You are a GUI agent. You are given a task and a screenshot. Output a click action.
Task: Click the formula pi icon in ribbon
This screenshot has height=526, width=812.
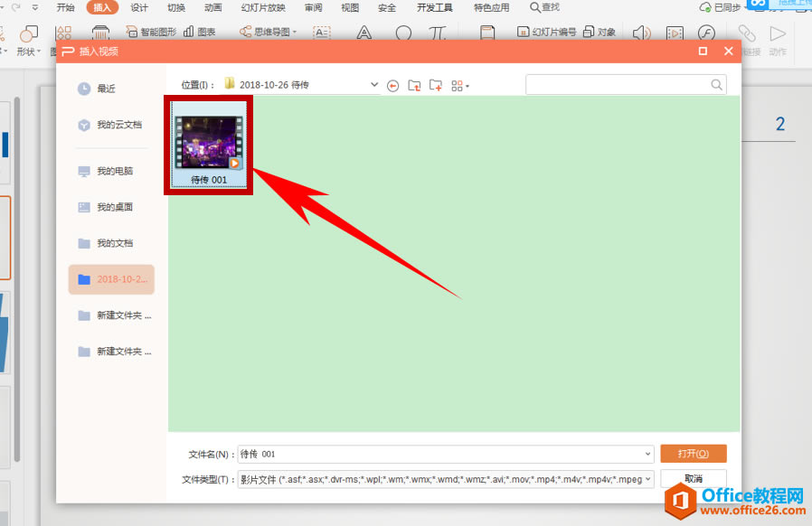(x=437, y=33)
